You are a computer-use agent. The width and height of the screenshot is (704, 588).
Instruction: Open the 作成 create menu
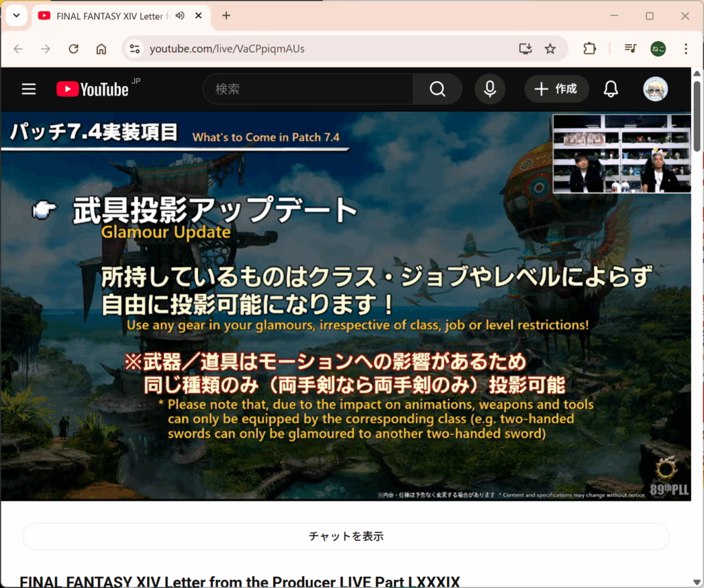[557, 89]
